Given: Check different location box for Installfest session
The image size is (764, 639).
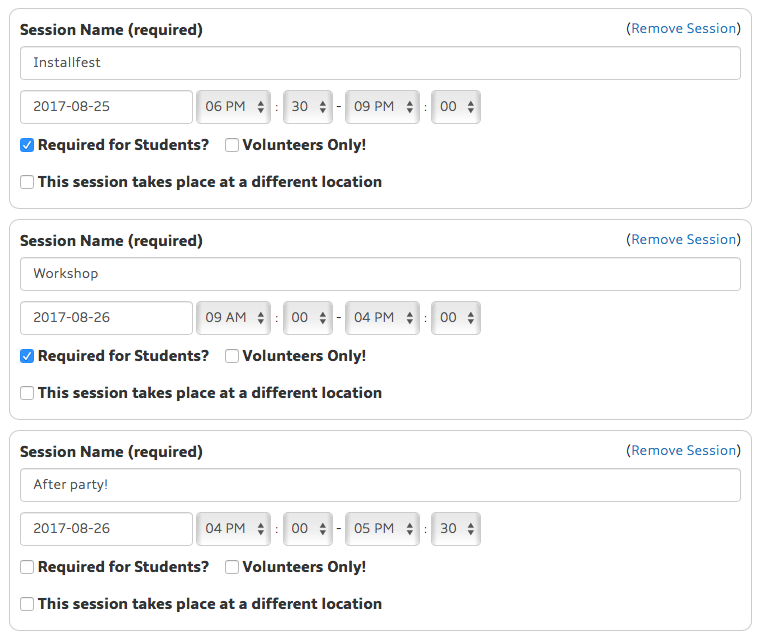Looking at the screenshot, I should (27, 182).
